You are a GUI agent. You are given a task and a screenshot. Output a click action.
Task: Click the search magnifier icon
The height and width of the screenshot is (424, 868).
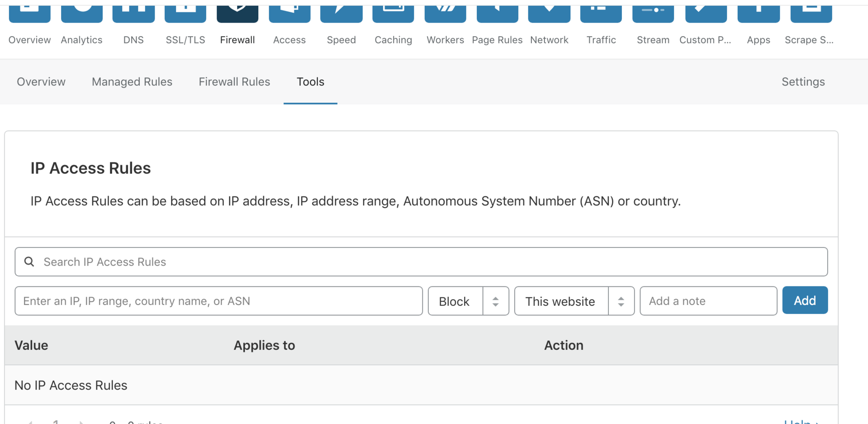(29, 262)
